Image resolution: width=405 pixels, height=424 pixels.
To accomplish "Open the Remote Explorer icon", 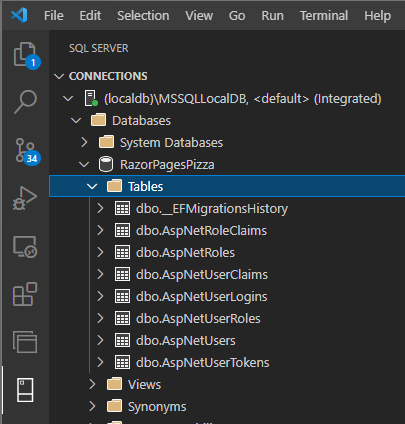I will pos(25,247).
